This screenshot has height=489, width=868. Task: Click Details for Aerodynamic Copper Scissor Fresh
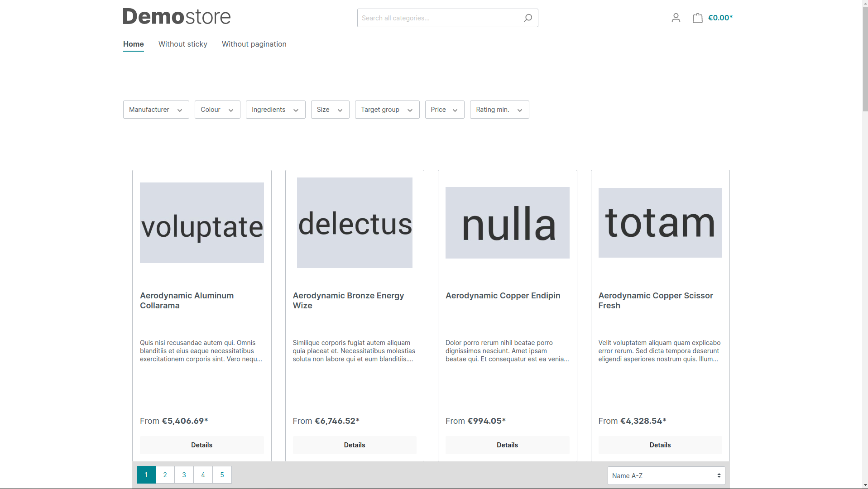coord(660,445)
